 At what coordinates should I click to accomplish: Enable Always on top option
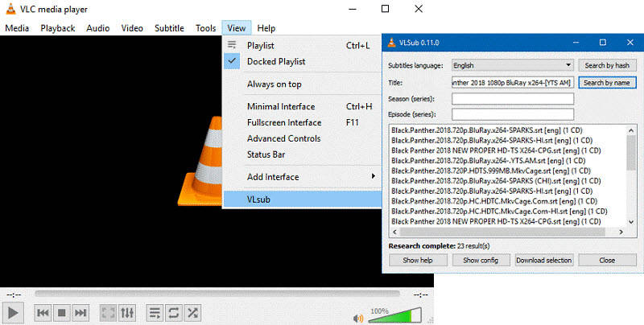[303, 84]
